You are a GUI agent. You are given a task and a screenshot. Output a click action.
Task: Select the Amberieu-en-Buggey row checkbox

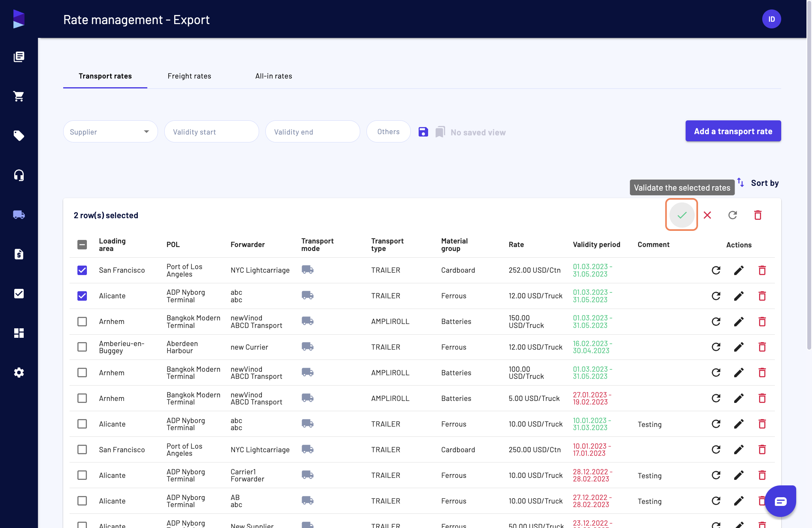(x=82, y=347)
